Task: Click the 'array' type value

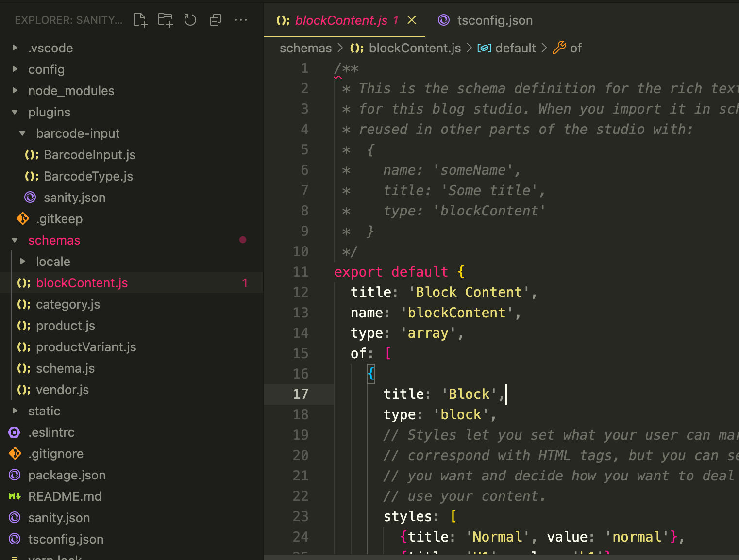Action: (x=428, y=333)
